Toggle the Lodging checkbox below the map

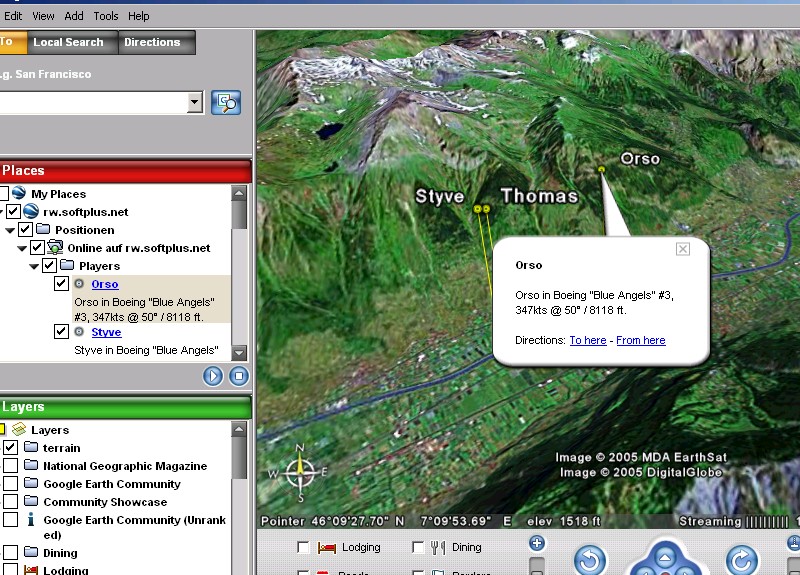pos(304,547)
